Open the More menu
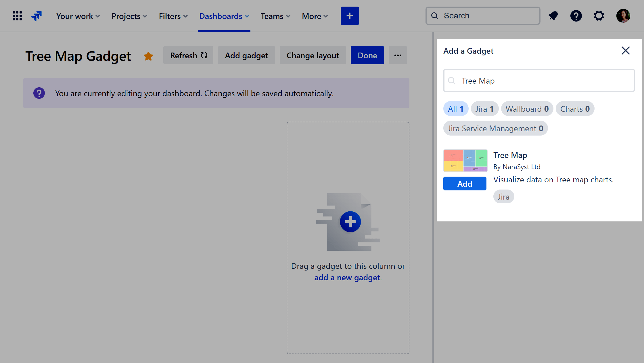This screenshot has height=363, width=644. pyautogui.click(x=315, y=16)
